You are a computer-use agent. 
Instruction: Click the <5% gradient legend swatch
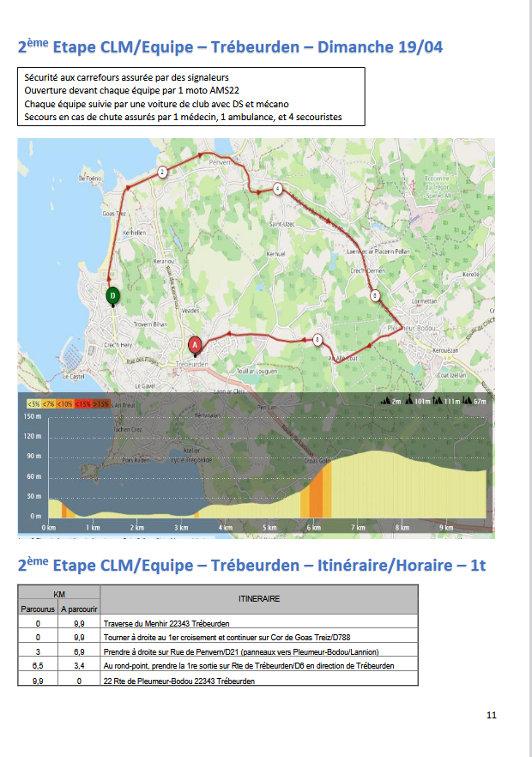[33, 403]
